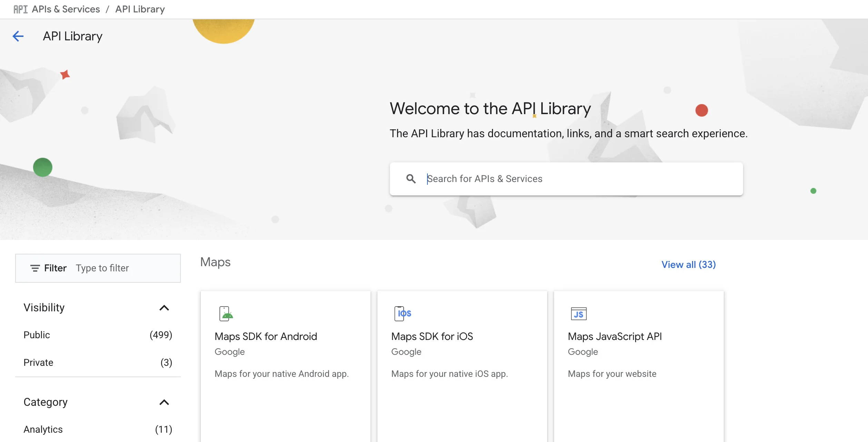The height and width of the screenshot is (442, 868).
Task: Focus the Search for APIs & Services field
Action: click(x=566, y=179)
